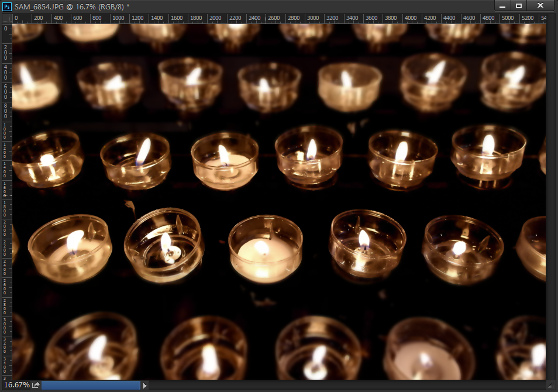Maximize the SAM_6854.JPG document window
Viewport: 558px width, 392px height.
[519, 6]
